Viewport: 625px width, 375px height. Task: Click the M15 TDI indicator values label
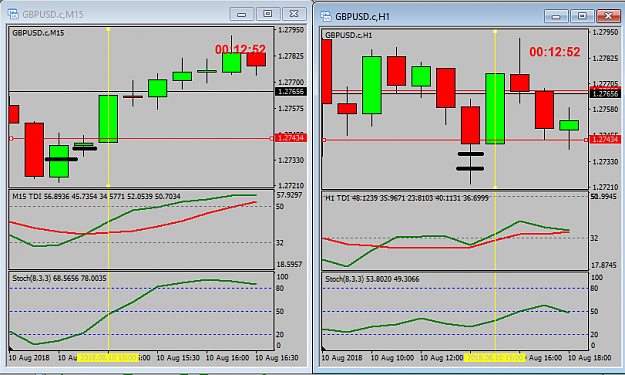(96, 196)
